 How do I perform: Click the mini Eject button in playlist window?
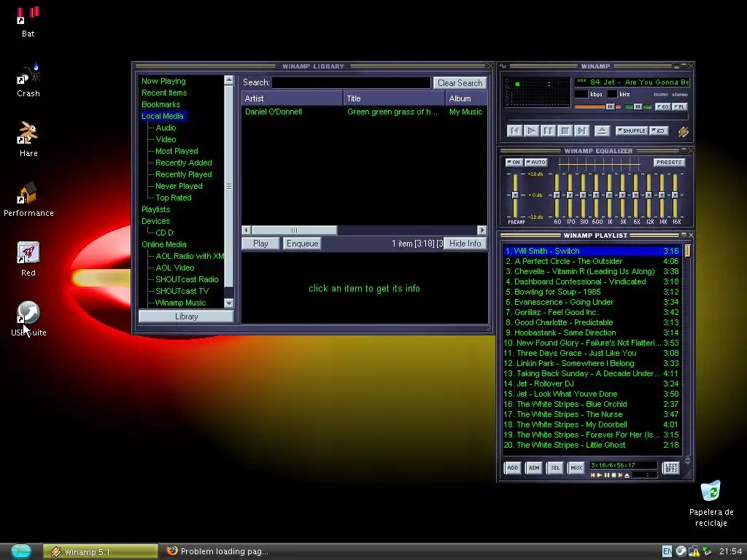[x=627, y=475]
